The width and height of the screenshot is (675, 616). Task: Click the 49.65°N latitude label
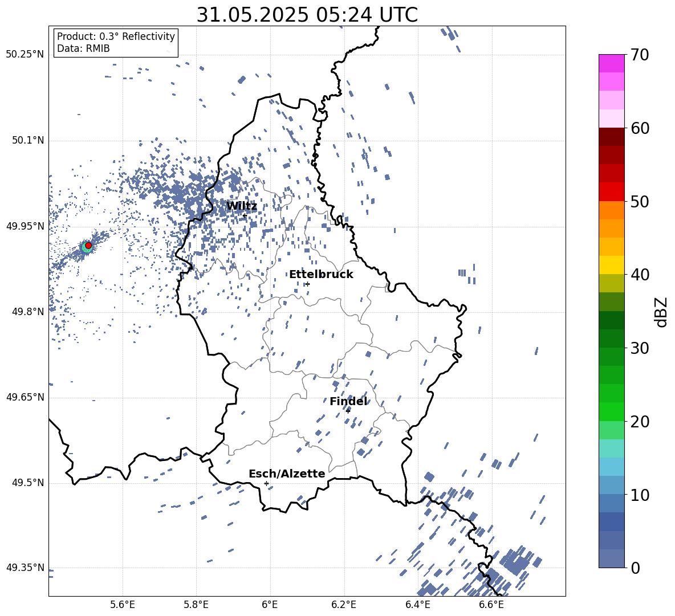pos(25,397)
